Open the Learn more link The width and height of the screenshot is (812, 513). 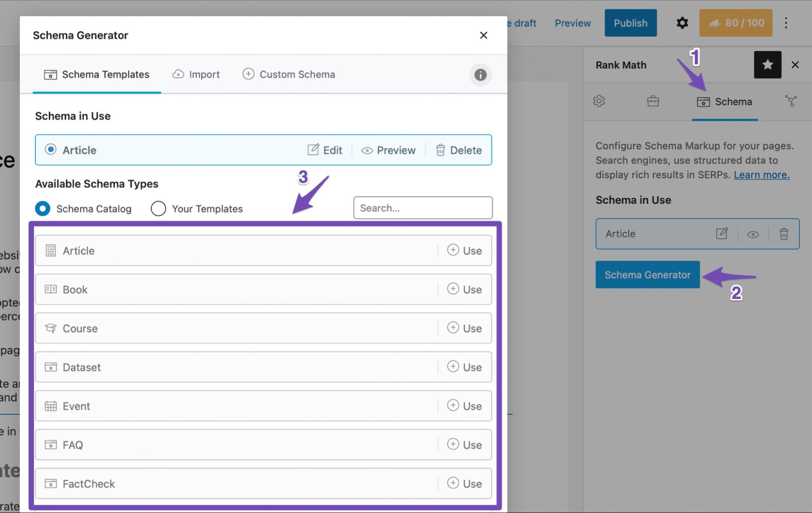(761, 175)
